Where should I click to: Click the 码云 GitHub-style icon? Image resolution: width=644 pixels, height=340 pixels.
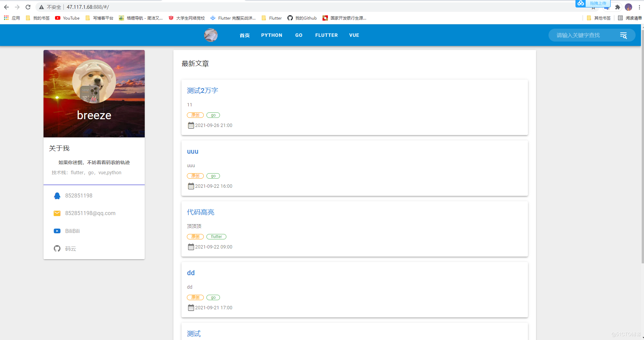pyautogui.click(x=57, y=249)
